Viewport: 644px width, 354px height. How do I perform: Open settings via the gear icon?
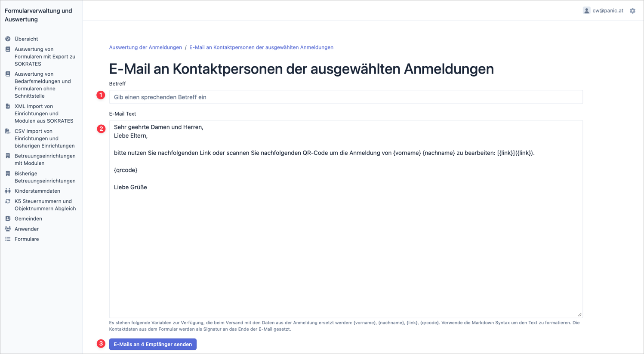coord(632,11)
